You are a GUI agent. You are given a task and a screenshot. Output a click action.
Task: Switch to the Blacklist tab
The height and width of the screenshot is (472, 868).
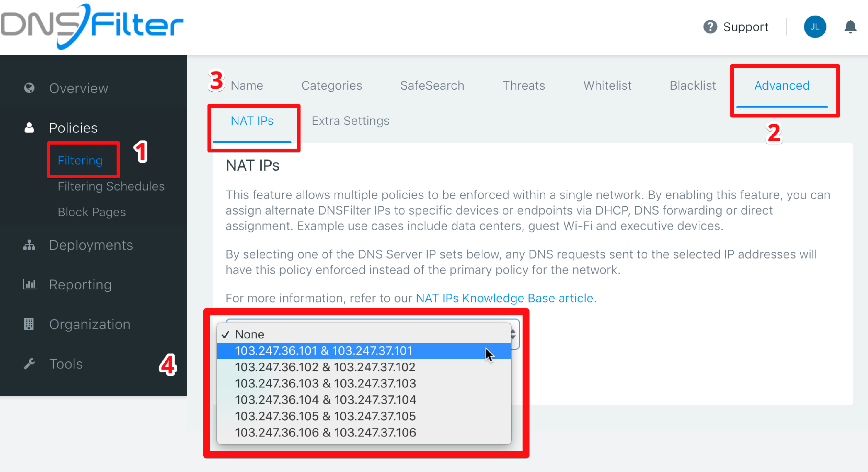click(693, 86)
